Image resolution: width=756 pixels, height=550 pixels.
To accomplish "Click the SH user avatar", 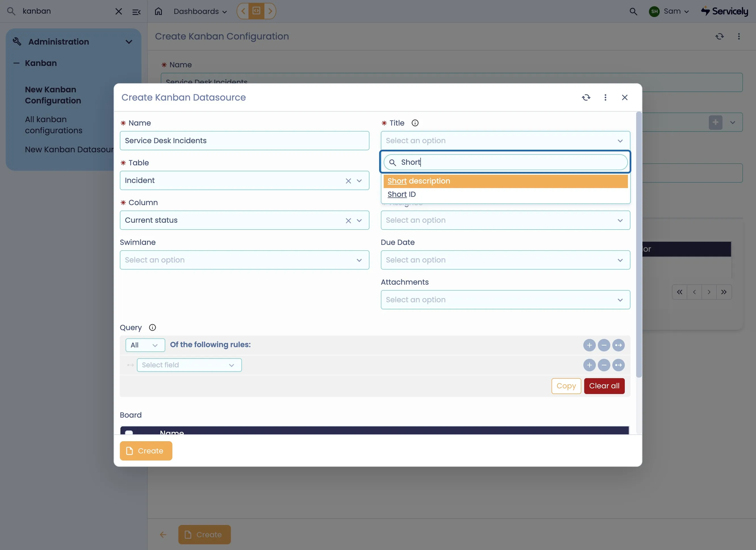I will coord(654,11).
